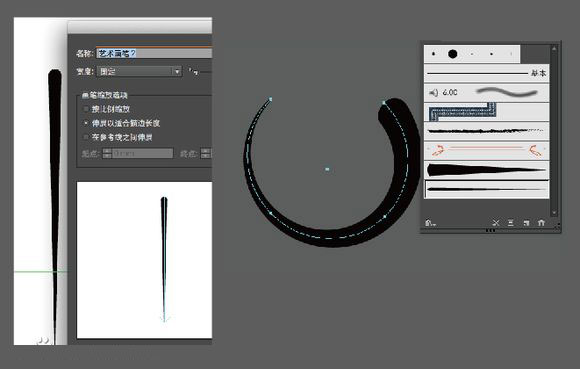Click the 起点 stepper arrows

tap(107, 153)
